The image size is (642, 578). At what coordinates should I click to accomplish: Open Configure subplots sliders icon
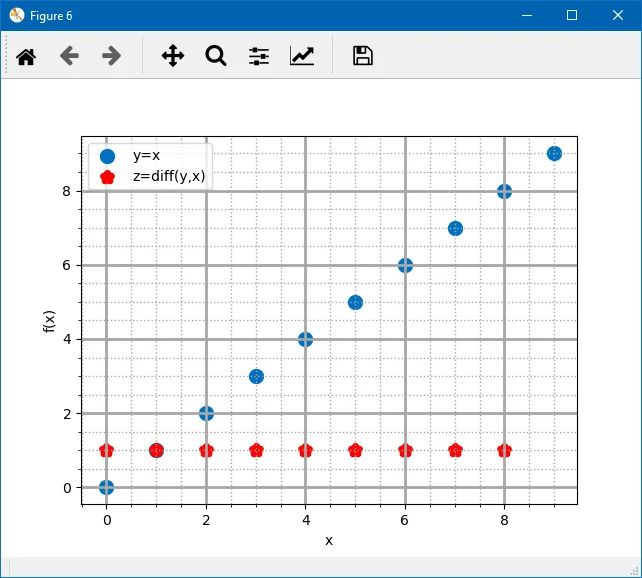coord(259,56)
